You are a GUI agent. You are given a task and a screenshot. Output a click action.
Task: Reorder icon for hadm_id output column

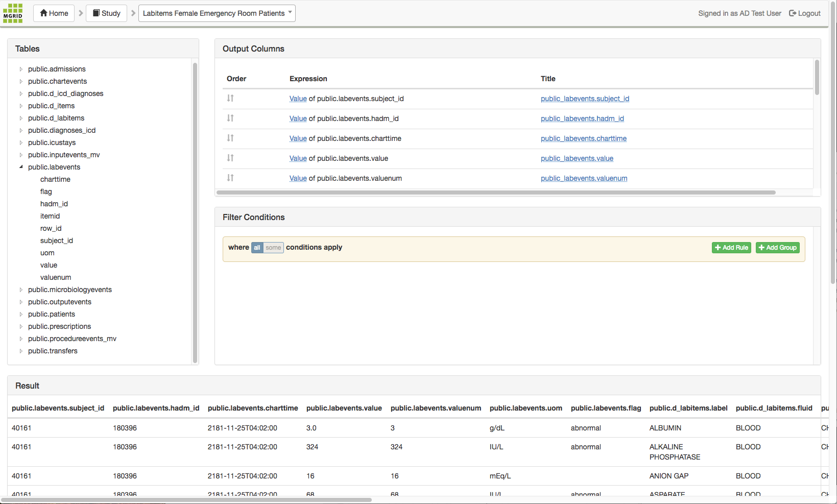pyautogui.click(x=230, y=118)
